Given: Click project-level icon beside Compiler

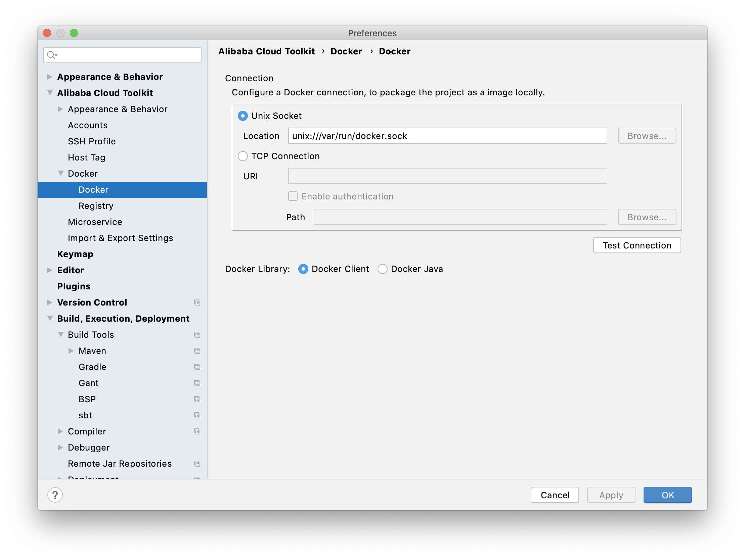Looking at the screenshot, I should [197, 431].
